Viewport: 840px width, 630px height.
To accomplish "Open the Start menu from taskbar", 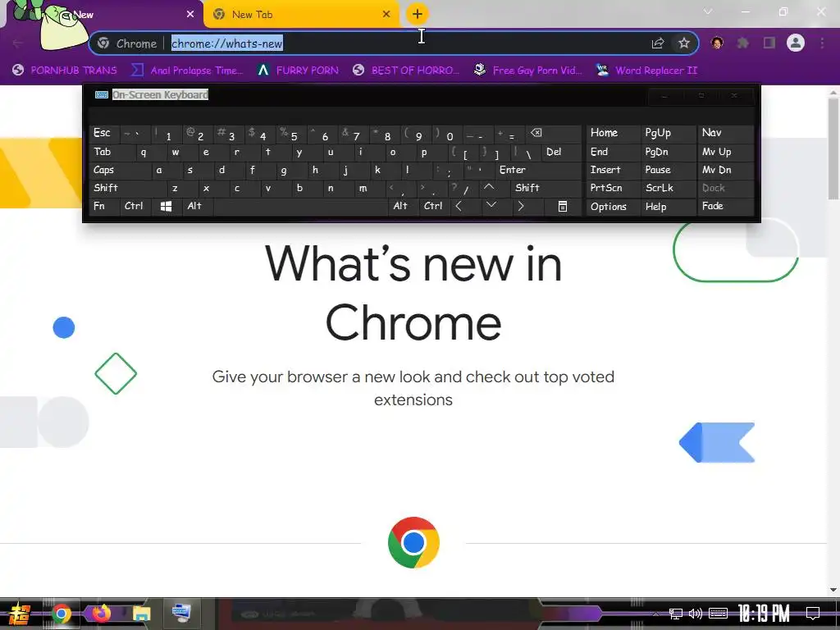I will click(19, 614).
